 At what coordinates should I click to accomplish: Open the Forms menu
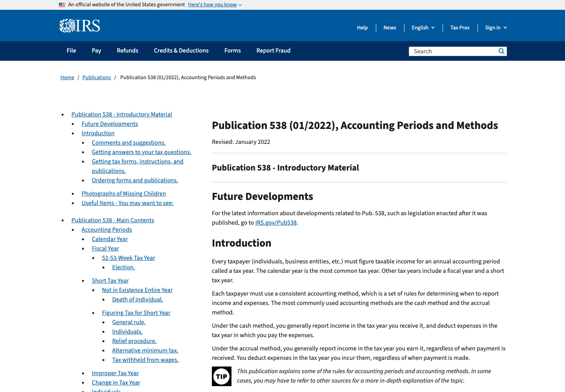coord(233,51)
